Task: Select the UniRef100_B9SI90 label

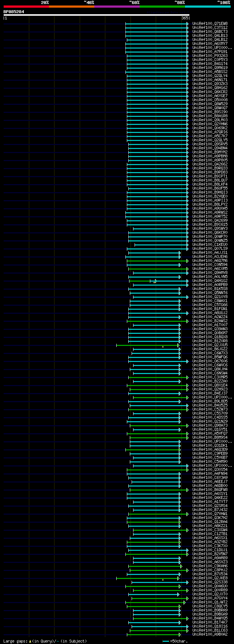Action: [210, 112]
